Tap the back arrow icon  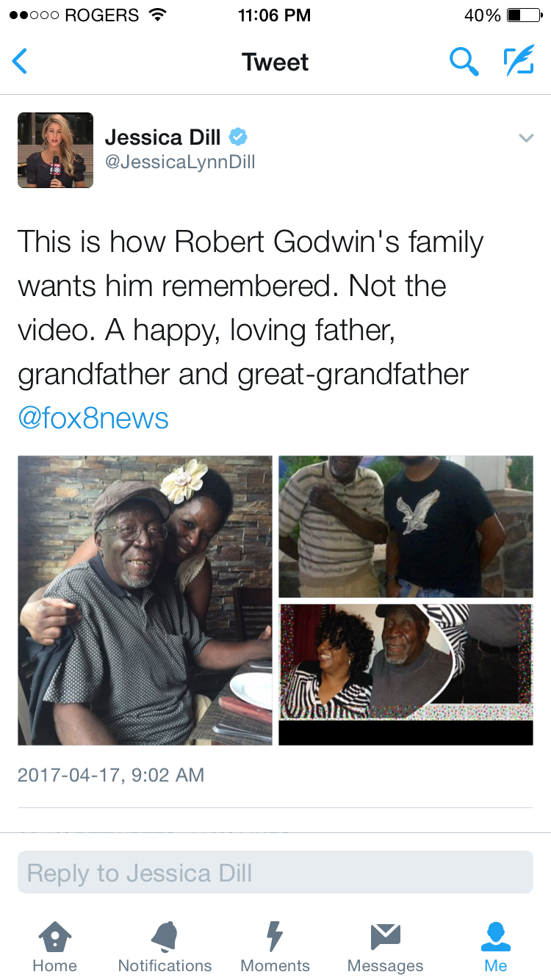(20, 62)
